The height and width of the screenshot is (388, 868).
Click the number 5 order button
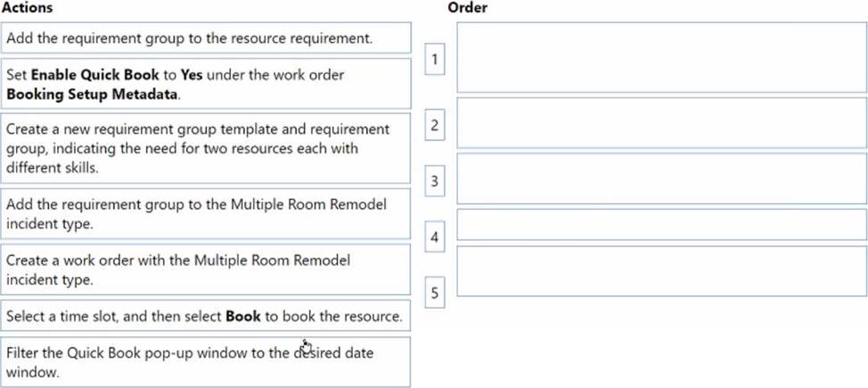tap(435, 292)
